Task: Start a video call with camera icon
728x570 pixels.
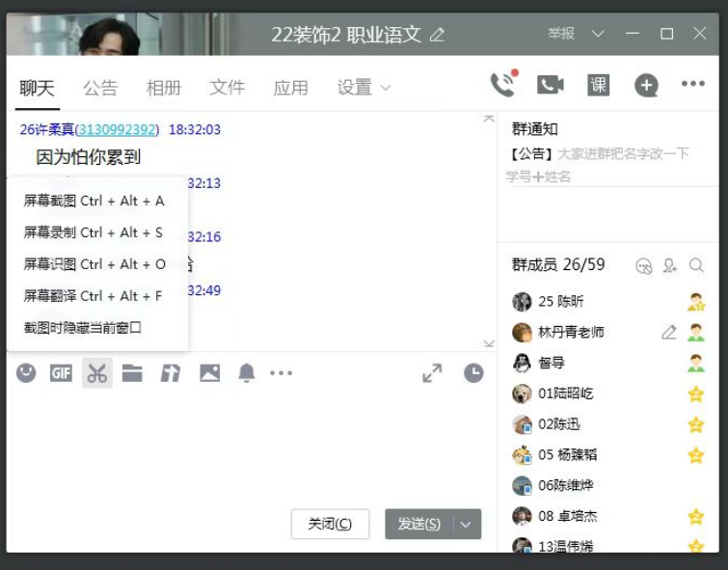Action: click(550, 85)
